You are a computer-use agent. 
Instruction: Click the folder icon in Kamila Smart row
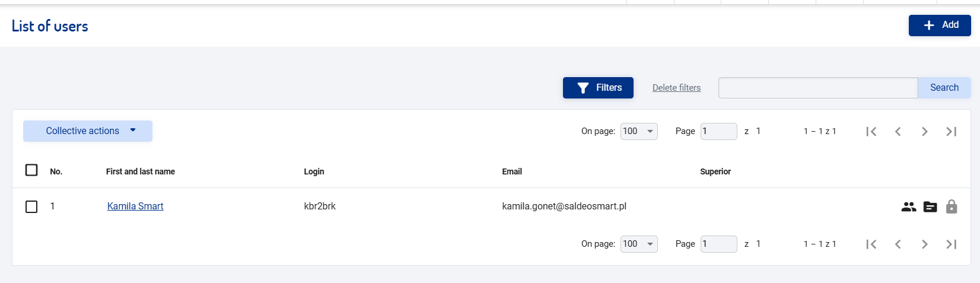pos(930,206)
